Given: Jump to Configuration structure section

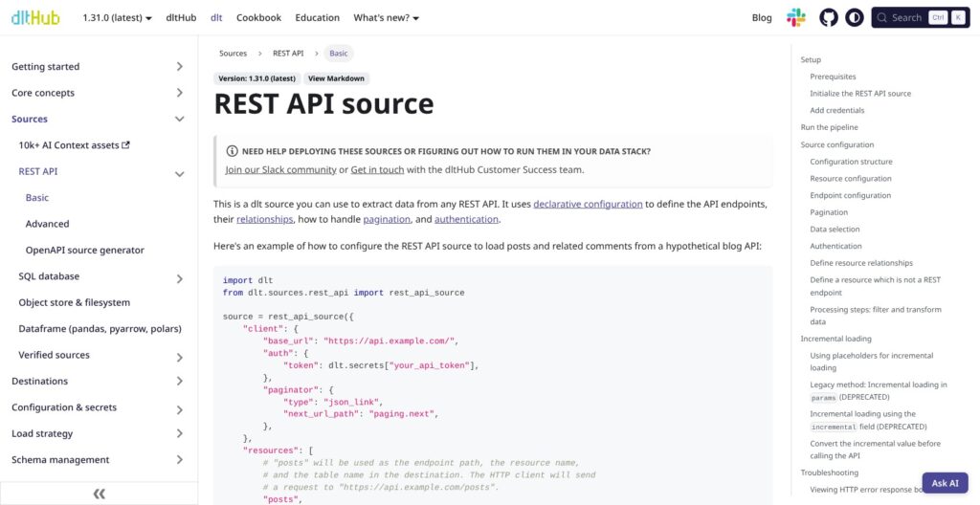Looking at the screenshot, I should pos(851,162).
